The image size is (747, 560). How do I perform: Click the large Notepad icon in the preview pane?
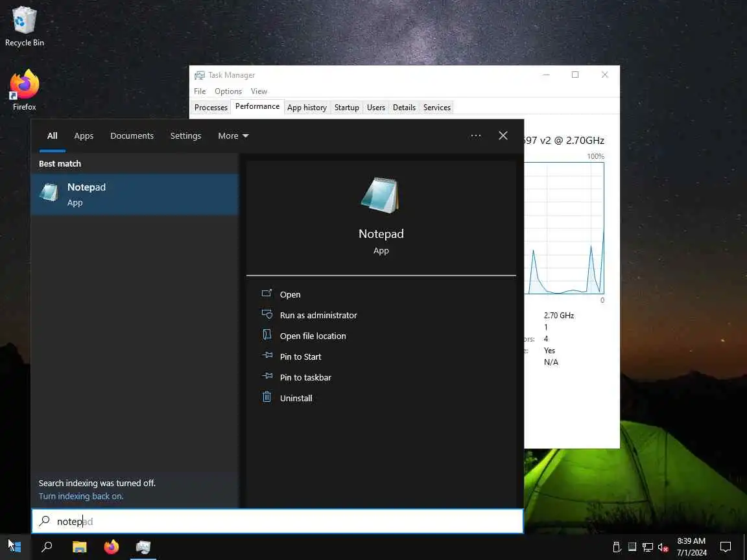pos(380,195)
